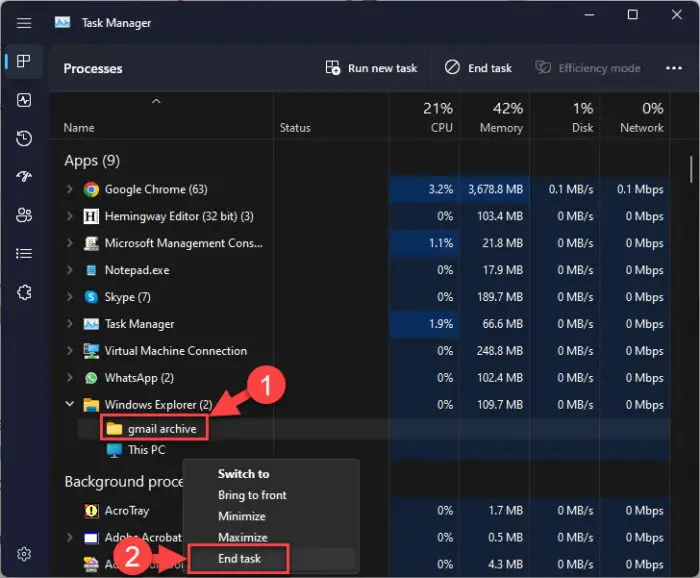Expand the Virtual Machine Connection group
Image resolution: width=700 pixels, height=578 pixels.
(69, 350)
